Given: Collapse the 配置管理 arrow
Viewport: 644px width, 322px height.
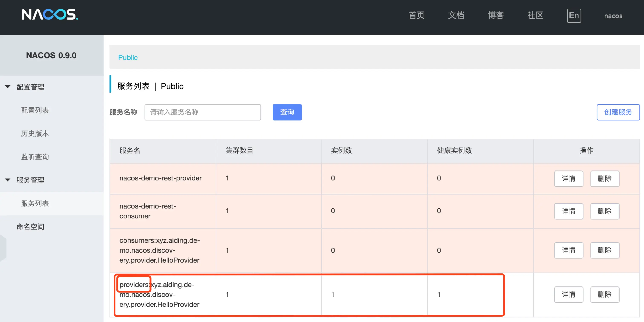Looking at the screenshot, I should click(7, 87).
